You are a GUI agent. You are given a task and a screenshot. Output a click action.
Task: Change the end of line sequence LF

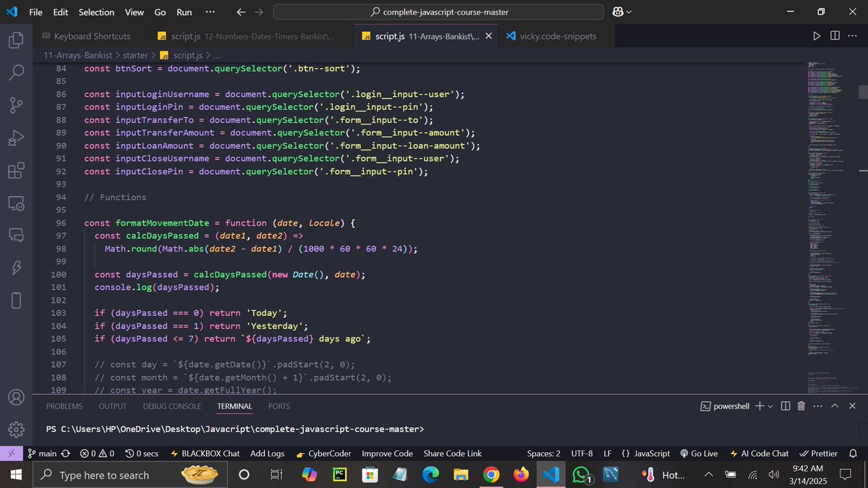point(608,453)
